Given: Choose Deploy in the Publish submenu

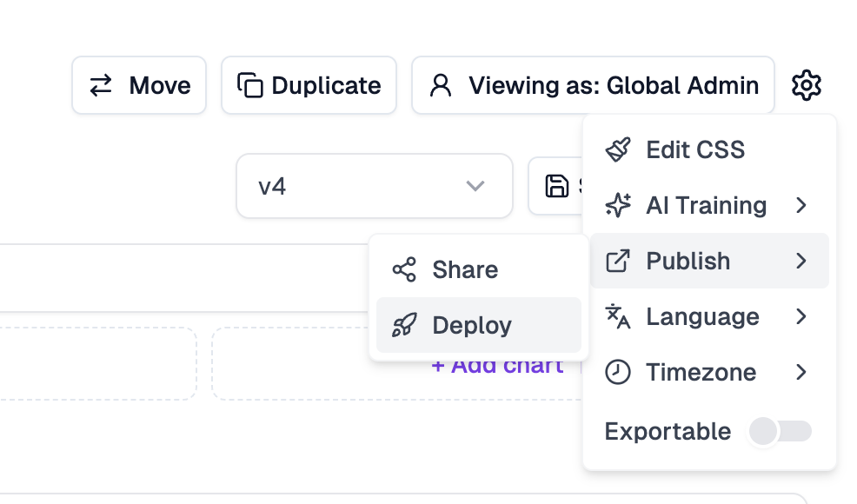Looking at the screenshot, I should coord(479,325).
